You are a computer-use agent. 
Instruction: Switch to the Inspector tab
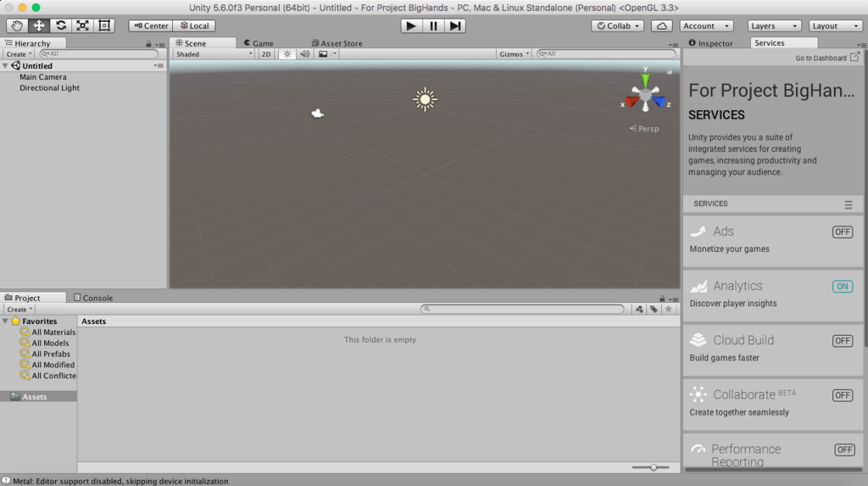711,43
